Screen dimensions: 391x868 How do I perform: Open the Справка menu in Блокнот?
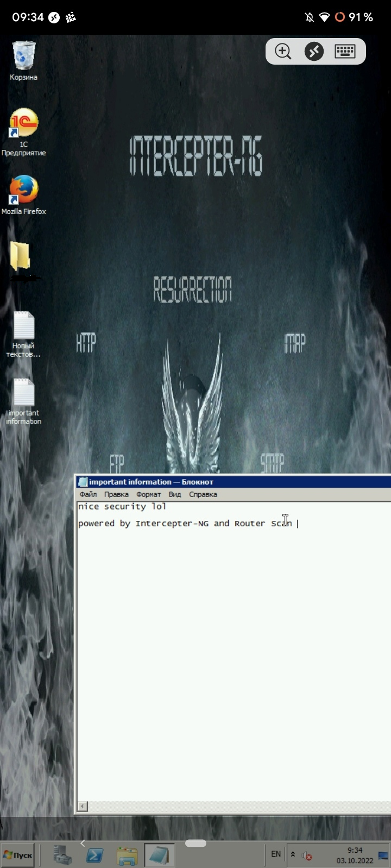(203, 494)
